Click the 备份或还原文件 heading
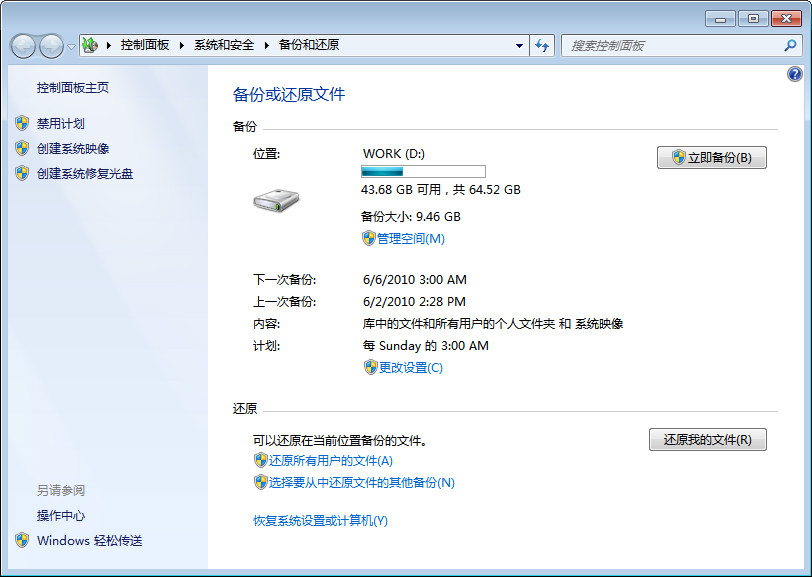Image resolution: width=812 pixels, height=577 pixels. coord(288,94)
